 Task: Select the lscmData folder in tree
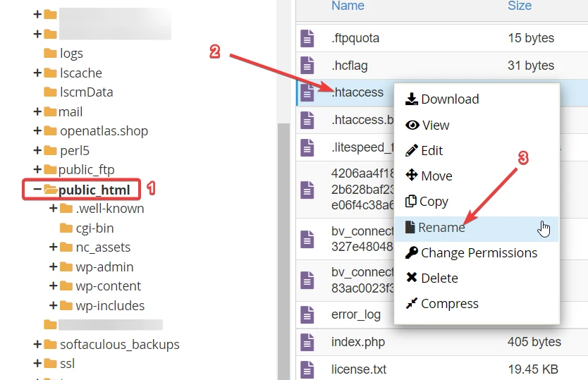click(86, 92)
